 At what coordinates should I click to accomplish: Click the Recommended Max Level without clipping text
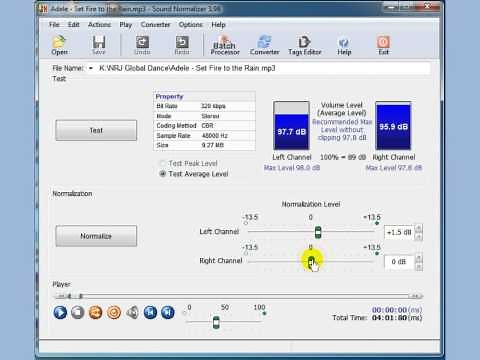click(x=342, y=130)
